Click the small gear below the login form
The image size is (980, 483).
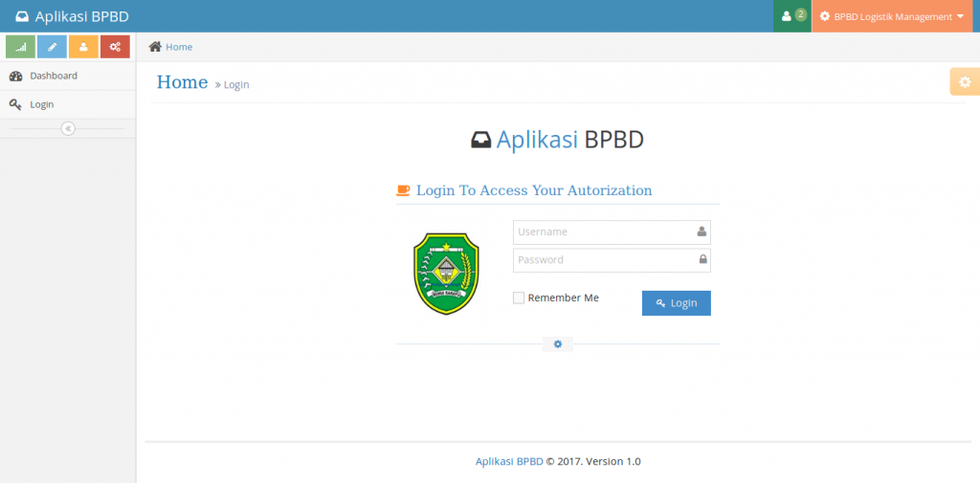(558, 344)
